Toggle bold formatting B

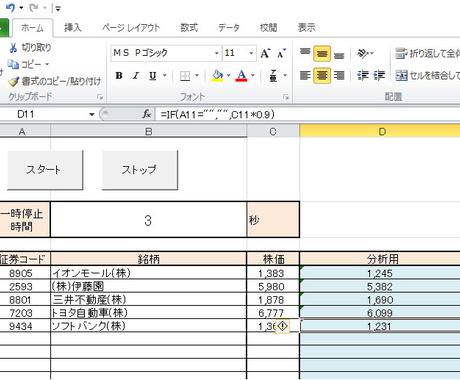tap(119, 76)
